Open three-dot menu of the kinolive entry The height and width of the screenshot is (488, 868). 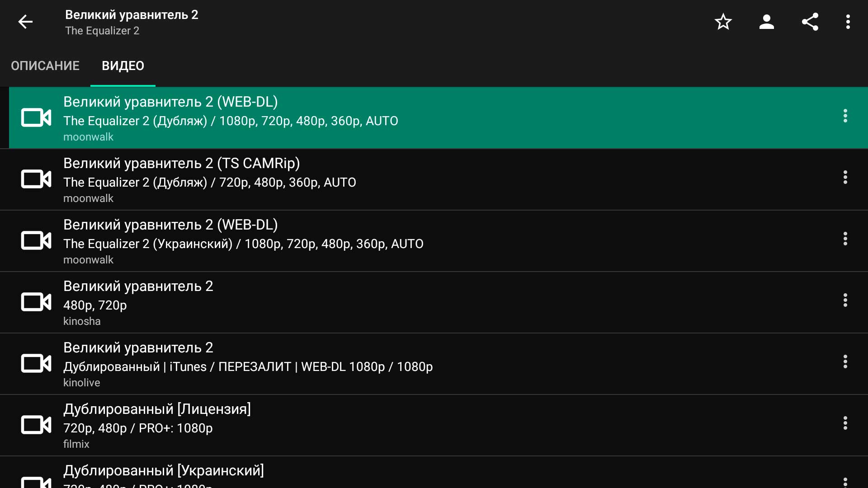844,362
